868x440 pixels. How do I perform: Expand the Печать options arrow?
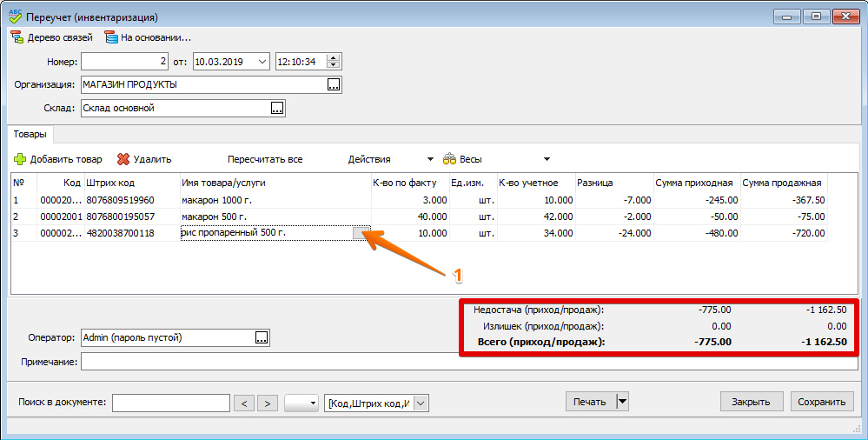[x=623, y=401]
